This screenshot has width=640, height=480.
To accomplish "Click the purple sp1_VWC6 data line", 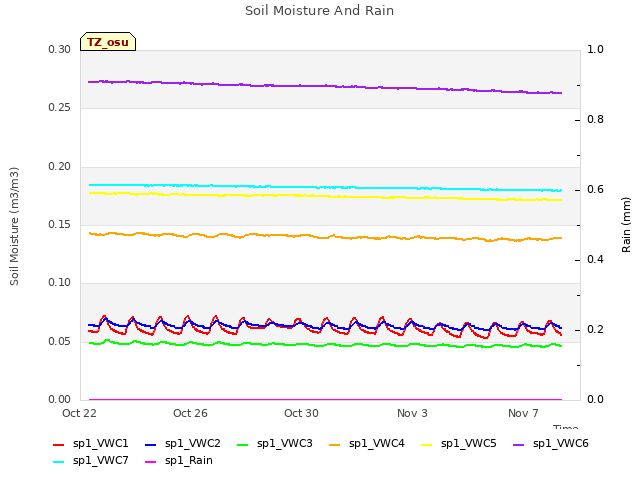I will click(x=325, y=86).
